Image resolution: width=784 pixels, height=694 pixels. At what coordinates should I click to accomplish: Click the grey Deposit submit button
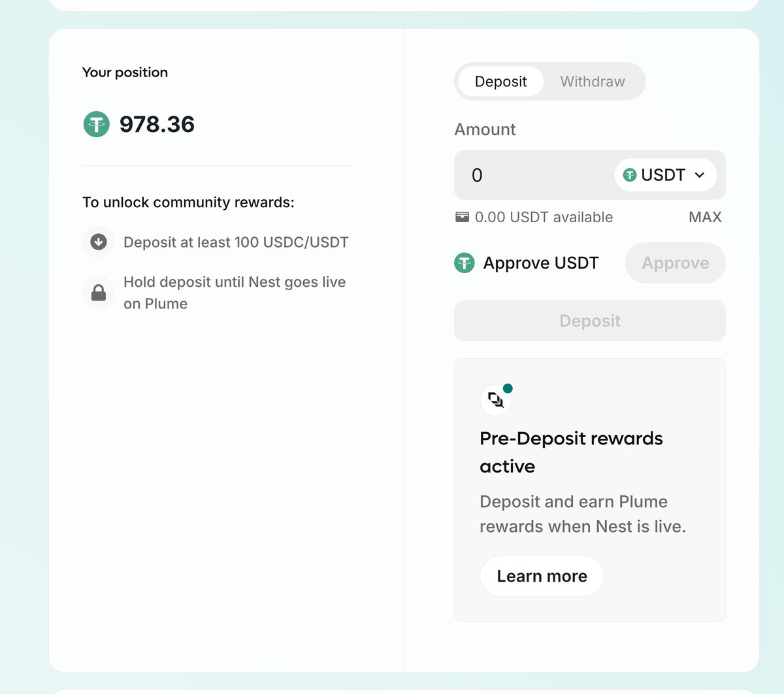[x=590, y=321]
